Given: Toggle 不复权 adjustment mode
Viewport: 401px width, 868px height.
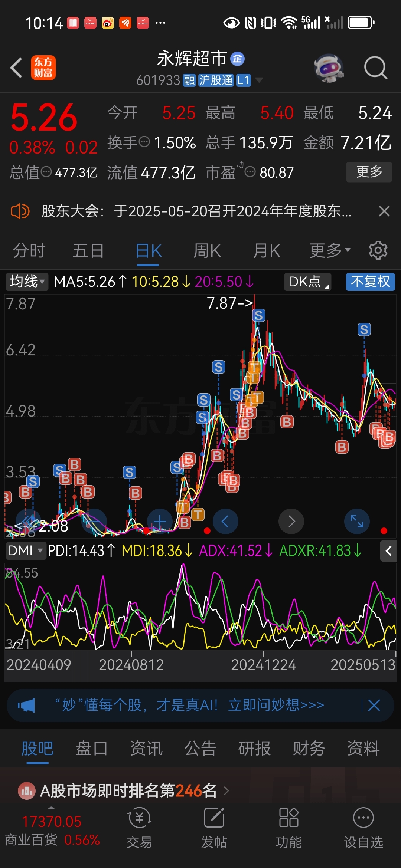Looking at the screenshot, I should pyautogui.click(x=370, y=282).
